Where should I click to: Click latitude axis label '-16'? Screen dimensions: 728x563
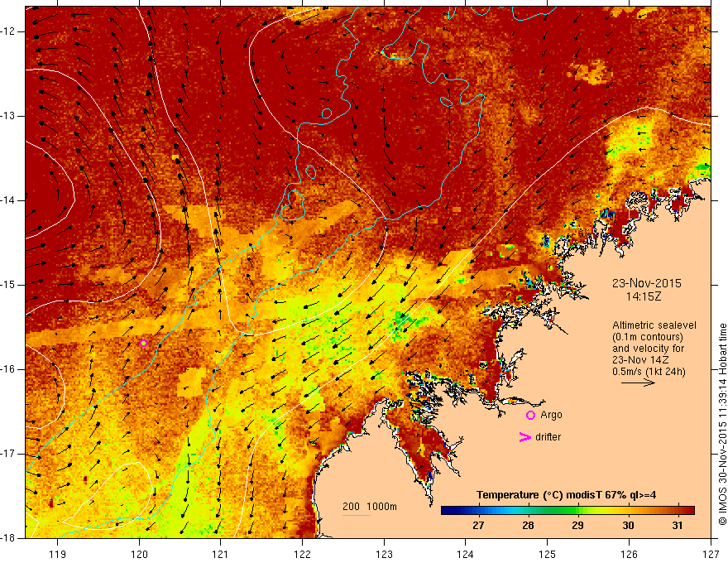(x=8, y=369)
